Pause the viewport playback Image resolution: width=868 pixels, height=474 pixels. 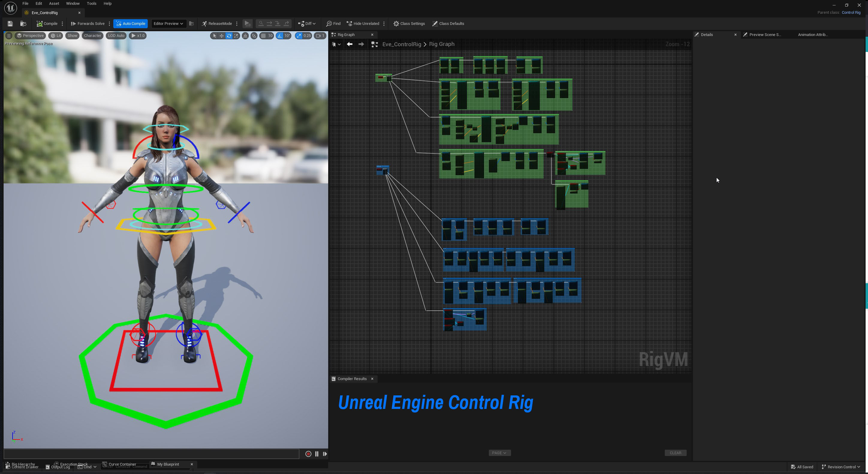[317, 454]
